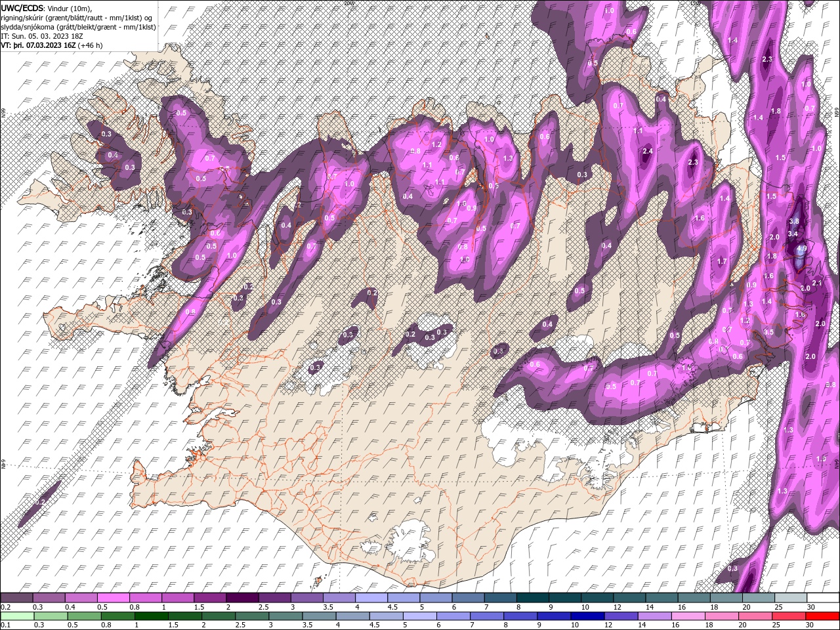Click the darkest purple snow swatch between 2 and 2.5
840x630 pixels.
click(x=241, y=598)
